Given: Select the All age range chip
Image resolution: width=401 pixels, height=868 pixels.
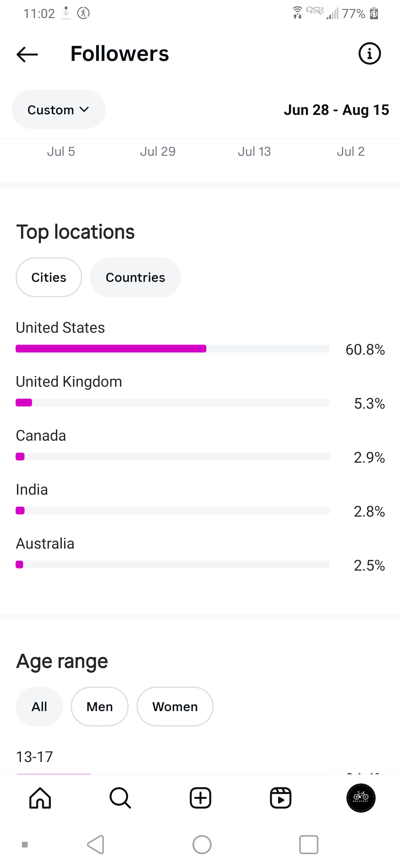Looking at the screenshot, I should [39, 707].
